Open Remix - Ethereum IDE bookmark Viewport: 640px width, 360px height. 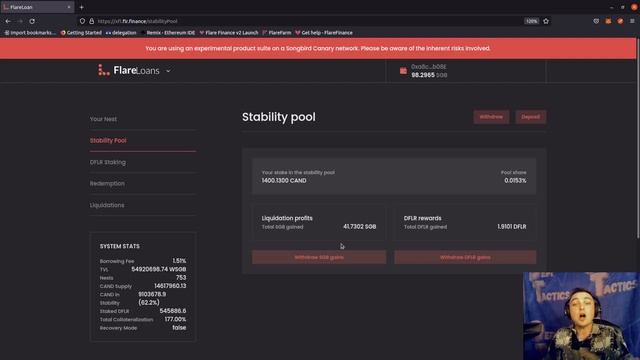pyautogui.click(x=168, y=33)
